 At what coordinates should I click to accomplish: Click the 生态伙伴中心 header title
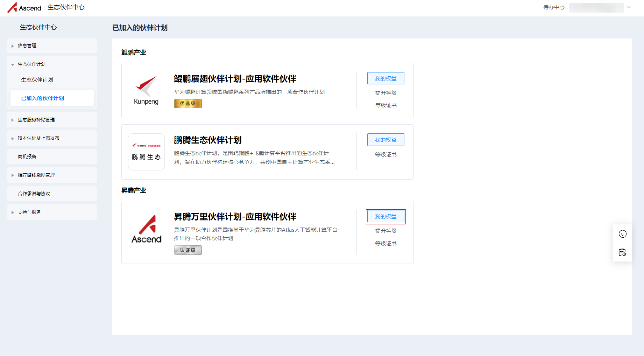coord(66,7)
